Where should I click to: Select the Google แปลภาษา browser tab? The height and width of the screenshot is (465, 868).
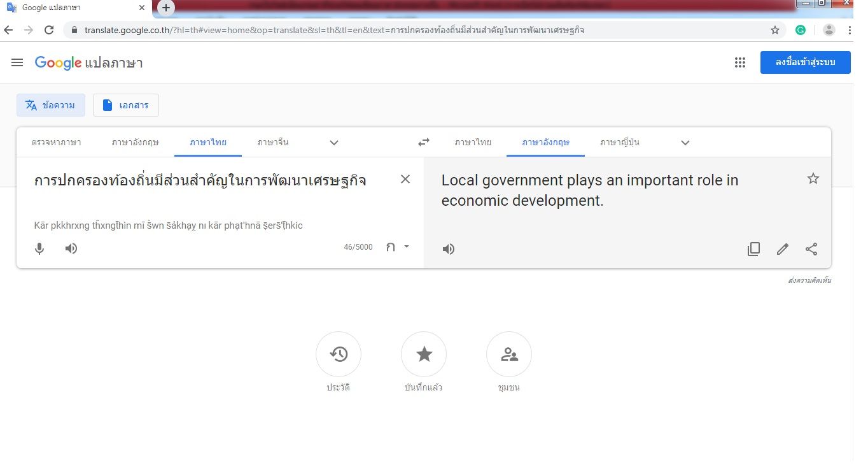pos(76,8)
